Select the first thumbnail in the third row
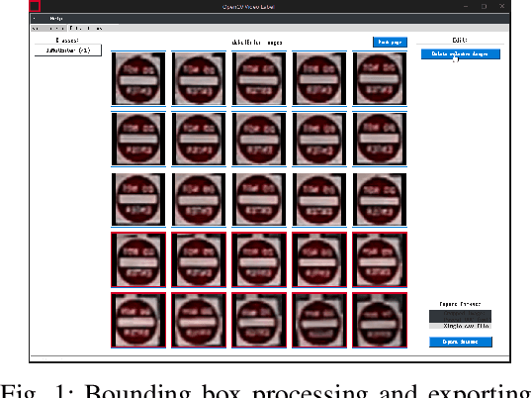The width and height of the screenshot is (532, 398). pyautogui.click(x=138, y=199)
